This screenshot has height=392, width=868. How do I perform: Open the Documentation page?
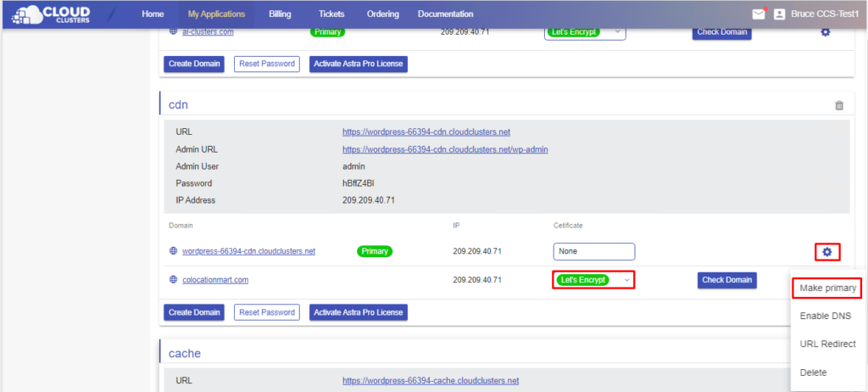(446, 14)
